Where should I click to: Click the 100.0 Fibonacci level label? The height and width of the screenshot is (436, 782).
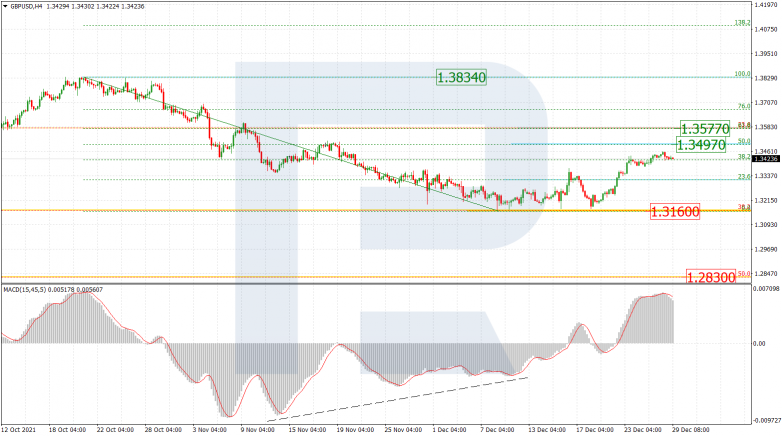pos(742,74)
